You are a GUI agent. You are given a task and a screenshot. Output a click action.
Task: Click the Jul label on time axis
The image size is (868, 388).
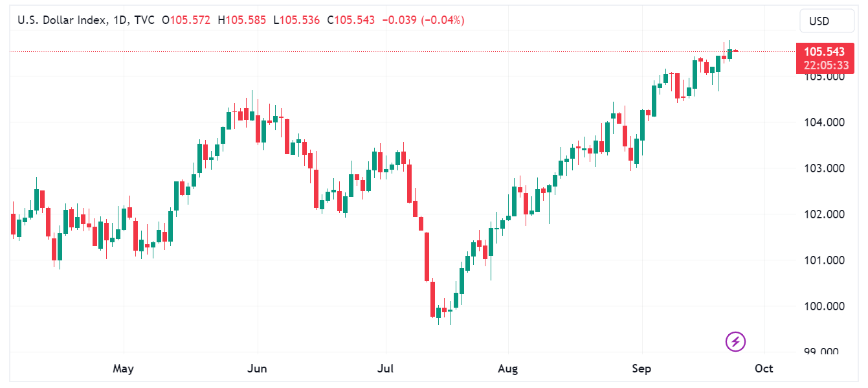pyautogui.click(x=386, y=369)
